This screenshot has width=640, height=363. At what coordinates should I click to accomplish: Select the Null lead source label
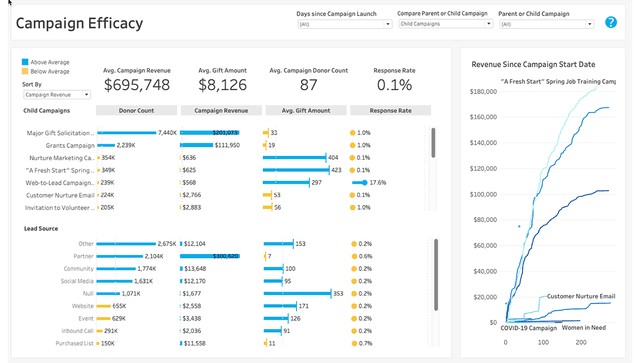[x=88, y=294]
